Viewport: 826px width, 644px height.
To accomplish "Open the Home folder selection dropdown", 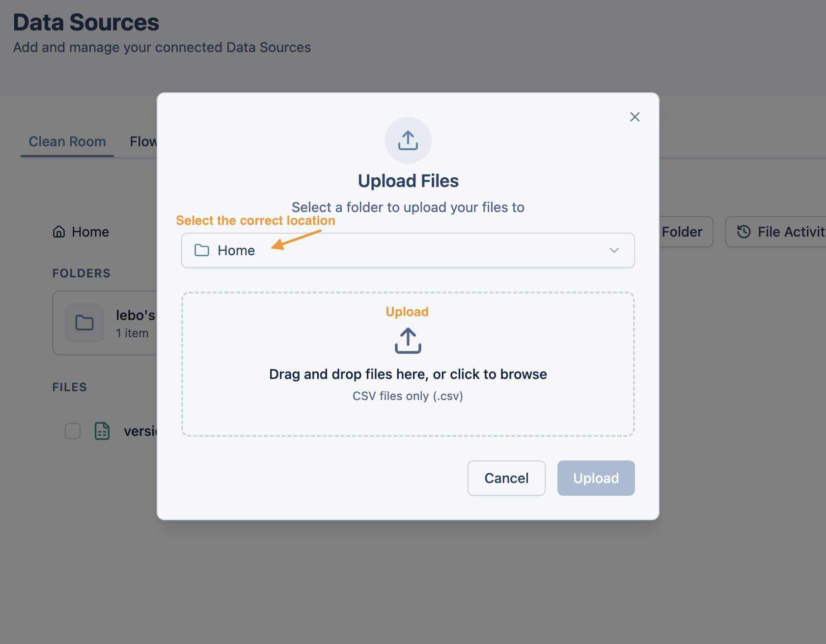I will click(x=408, y=250).
